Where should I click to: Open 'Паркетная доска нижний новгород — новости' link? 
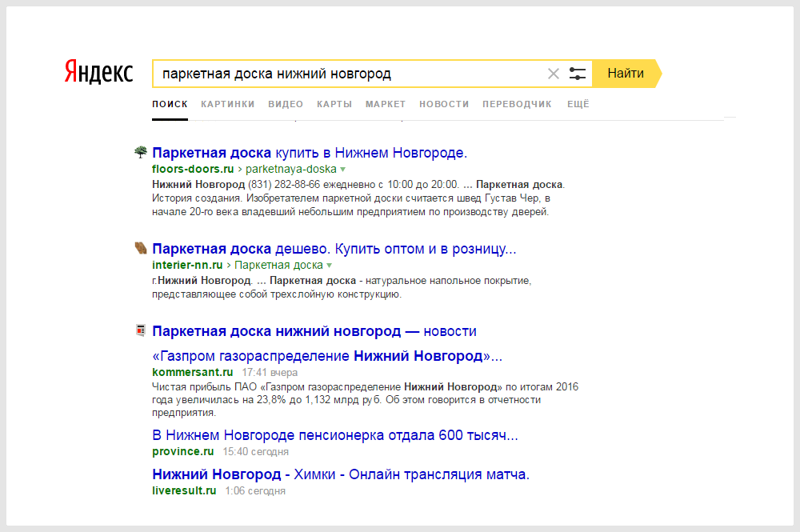pos(314,331)
